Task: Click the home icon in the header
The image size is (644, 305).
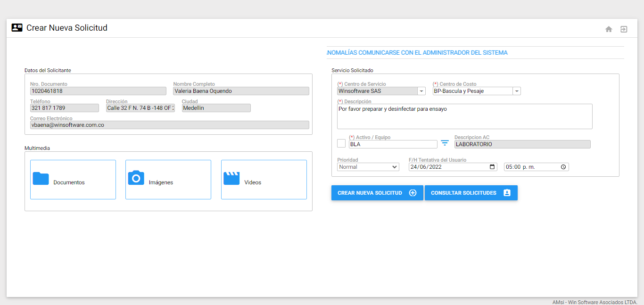Action: [609, 29]
